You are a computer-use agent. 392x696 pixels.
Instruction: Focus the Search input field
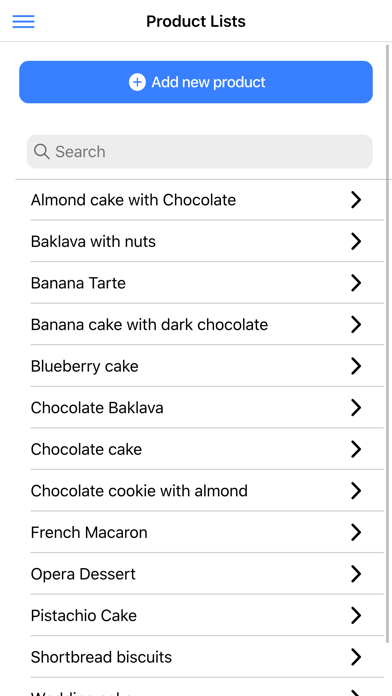tap(200, 152)
